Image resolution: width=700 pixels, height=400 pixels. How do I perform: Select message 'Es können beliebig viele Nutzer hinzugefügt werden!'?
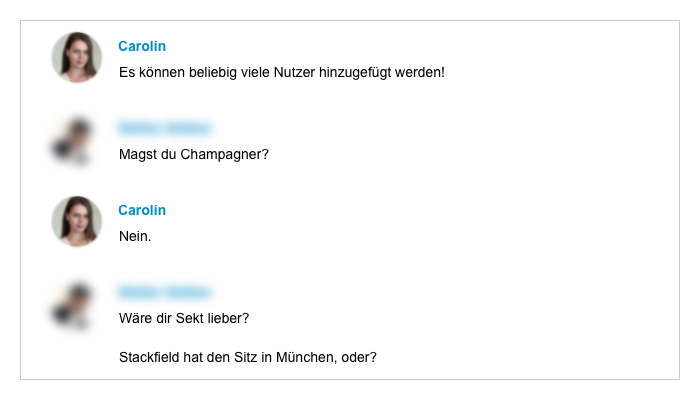(282, 72)
